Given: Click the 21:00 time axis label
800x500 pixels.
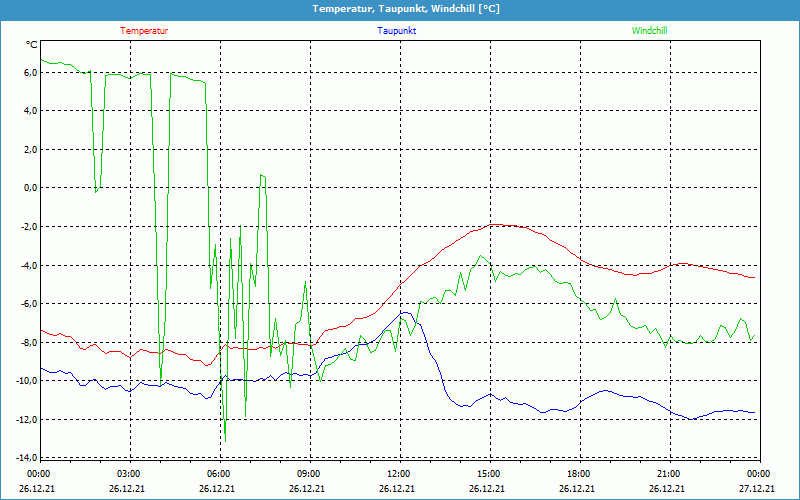Looking at the screenshot, I should coord(669,474).
